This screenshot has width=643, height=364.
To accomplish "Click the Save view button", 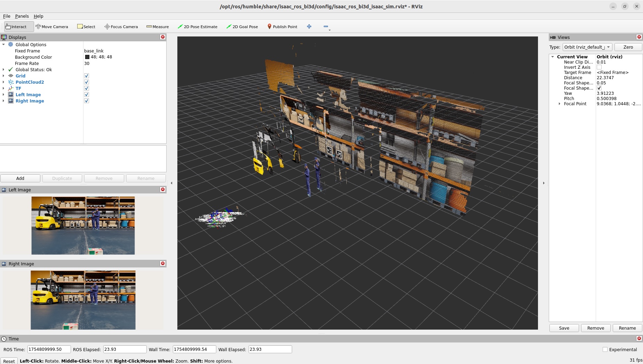I will [564, 328].
